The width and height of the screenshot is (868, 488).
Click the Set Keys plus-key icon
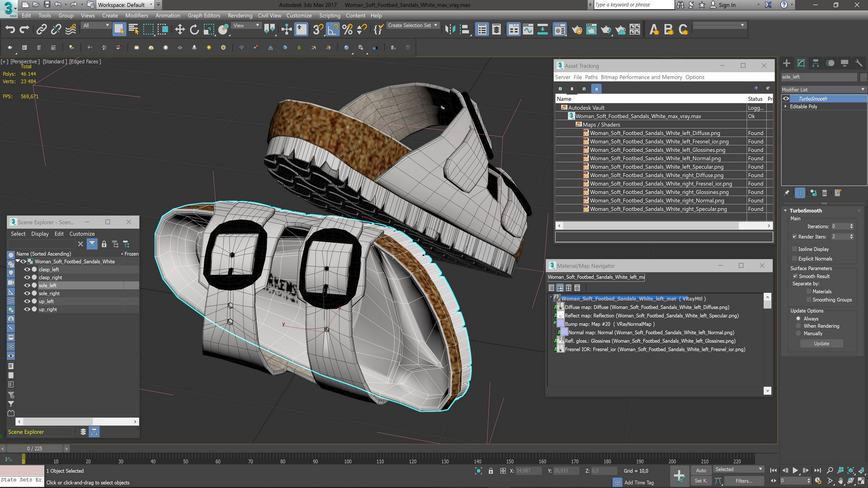[x=679, y=475]
